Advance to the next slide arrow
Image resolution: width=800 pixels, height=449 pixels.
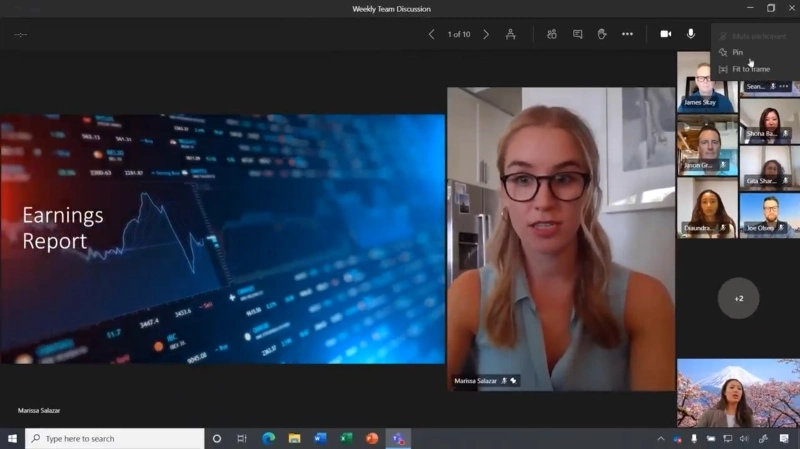486,34
